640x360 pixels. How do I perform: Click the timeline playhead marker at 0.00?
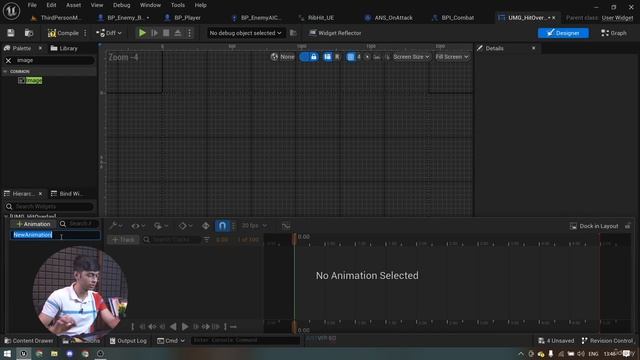coord(294,239)
